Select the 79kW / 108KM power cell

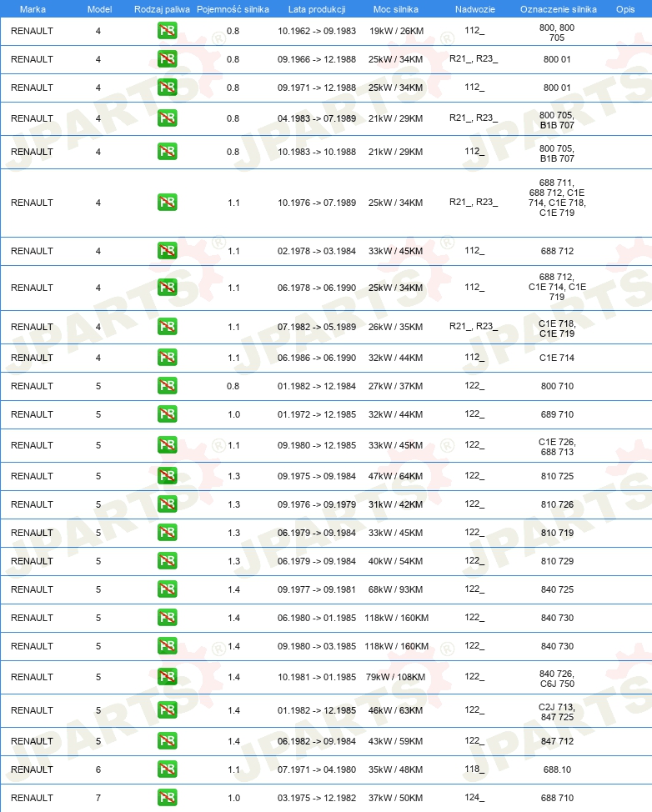pos(396,677)
